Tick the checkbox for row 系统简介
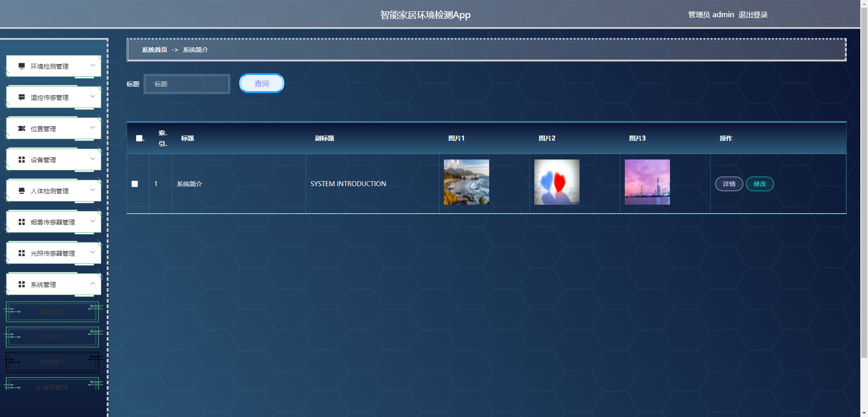The image size is (868, 417). tap(134, 184)
